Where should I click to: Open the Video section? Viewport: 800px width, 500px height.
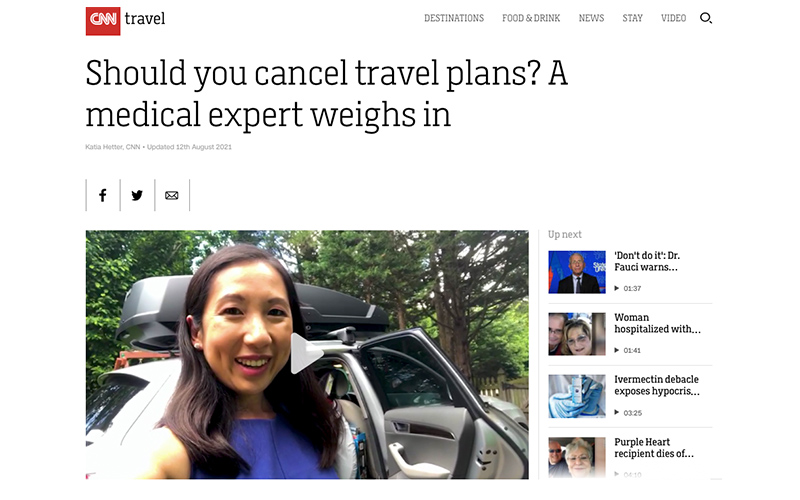pyautogui.click(x=673, y=18)
